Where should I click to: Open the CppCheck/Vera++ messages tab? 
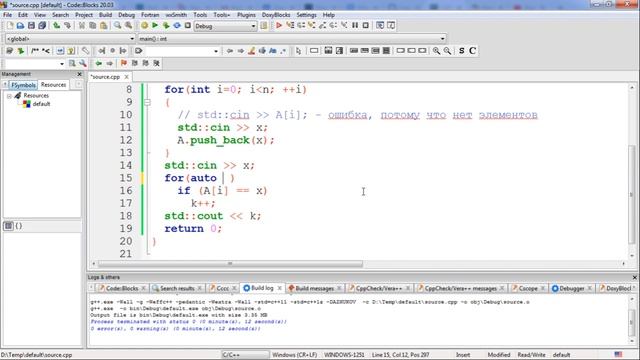tap(460, 288)
